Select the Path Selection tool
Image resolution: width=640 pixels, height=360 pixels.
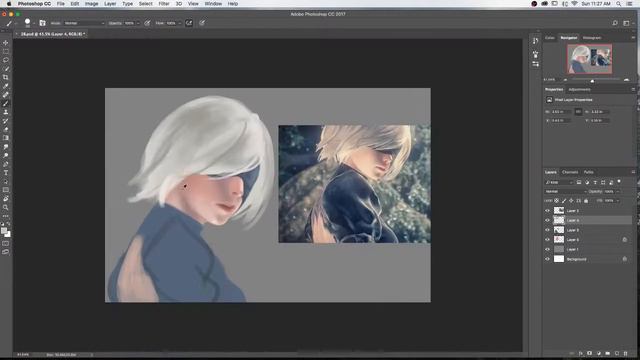[6, 181]
